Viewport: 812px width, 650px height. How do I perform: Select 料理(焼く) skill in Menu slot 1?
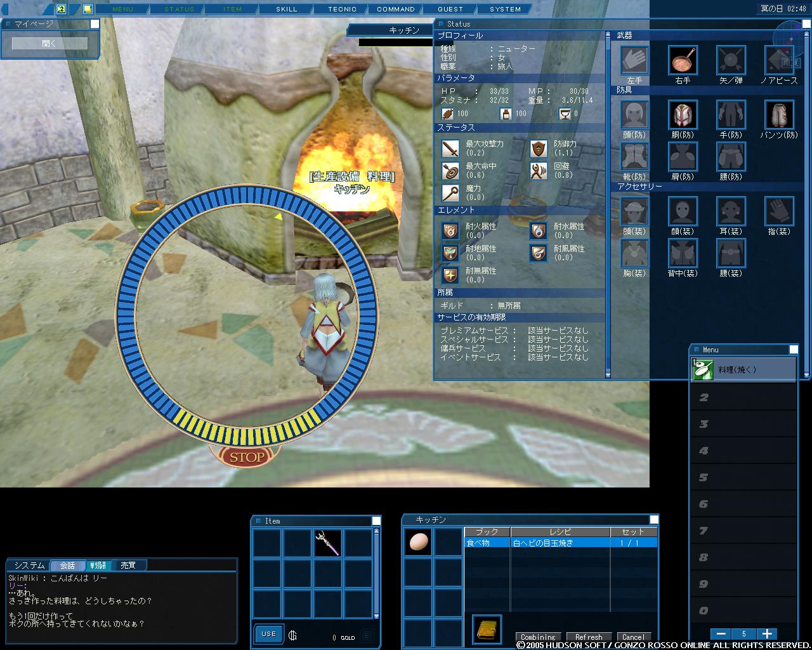[x=743, y=369]
